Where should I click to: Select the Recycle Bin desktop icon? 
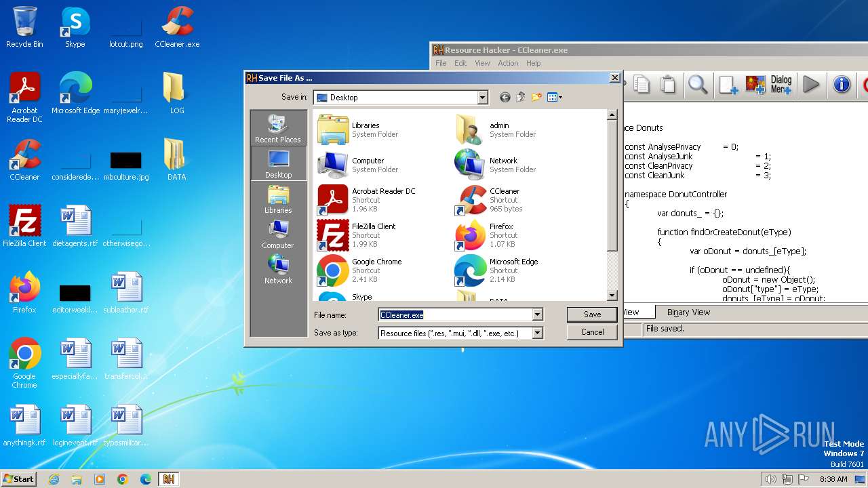(x=24, y=27)
